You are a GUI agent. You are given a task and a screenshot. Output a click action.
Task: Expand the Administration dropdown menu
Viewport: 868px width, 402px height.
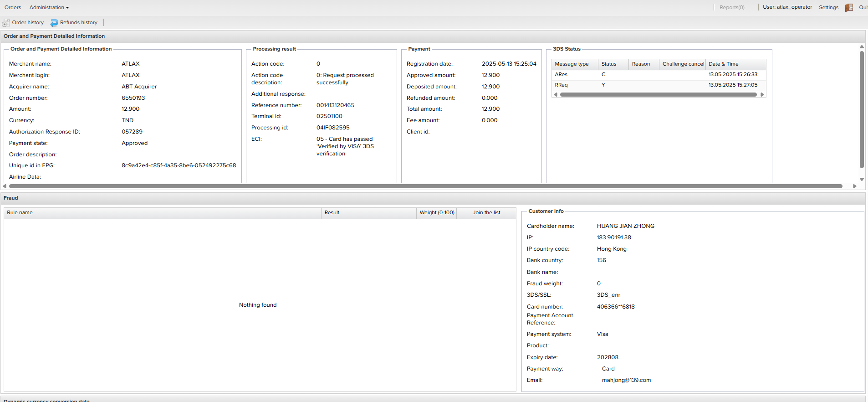coord(49,8)
